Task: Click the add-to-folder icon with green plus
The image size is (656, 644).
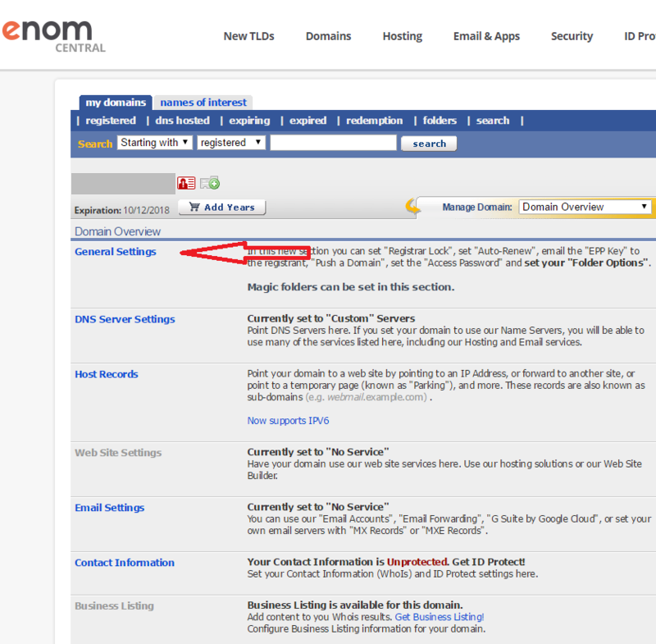Action: tap(210, 183)
